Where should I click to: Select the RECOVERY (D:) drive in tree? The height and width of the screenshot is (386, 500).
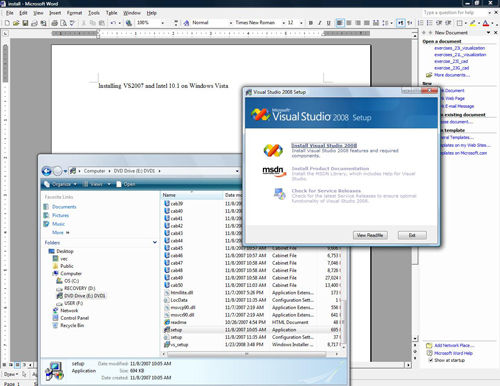[x=79, y=288]
